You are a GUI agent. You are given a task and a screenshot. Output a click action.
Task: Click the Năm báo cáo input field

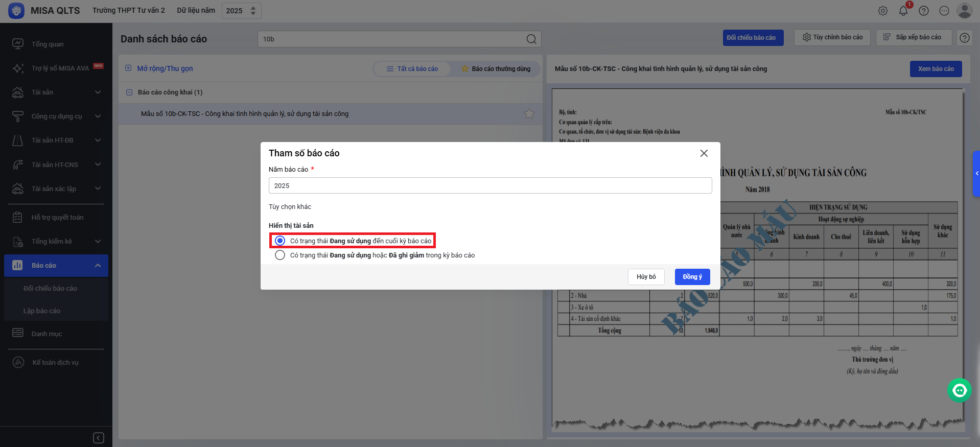490,185
